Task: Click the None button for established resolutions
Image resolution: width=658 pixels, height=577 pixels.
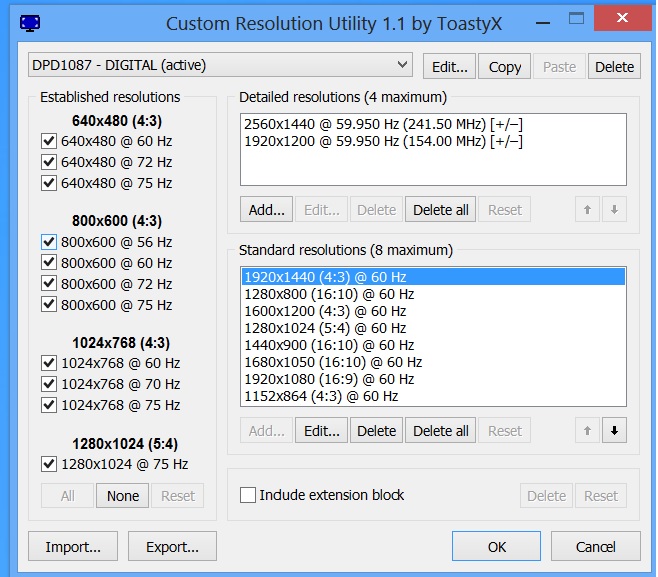Action: click(122, 496)
